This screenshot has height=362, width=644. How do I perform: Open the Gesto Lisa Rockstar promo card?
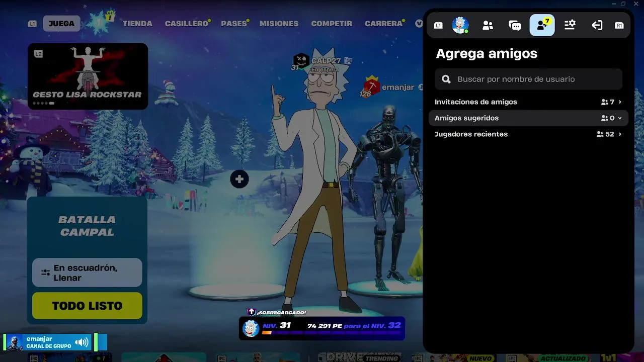pyautogui.click(x=88, y=76)
